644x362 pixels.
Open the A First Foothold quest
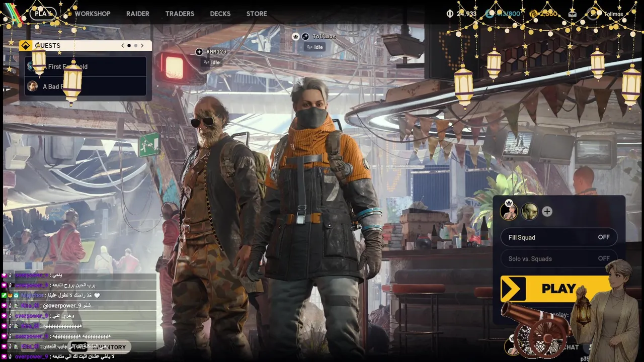point(86,66)
